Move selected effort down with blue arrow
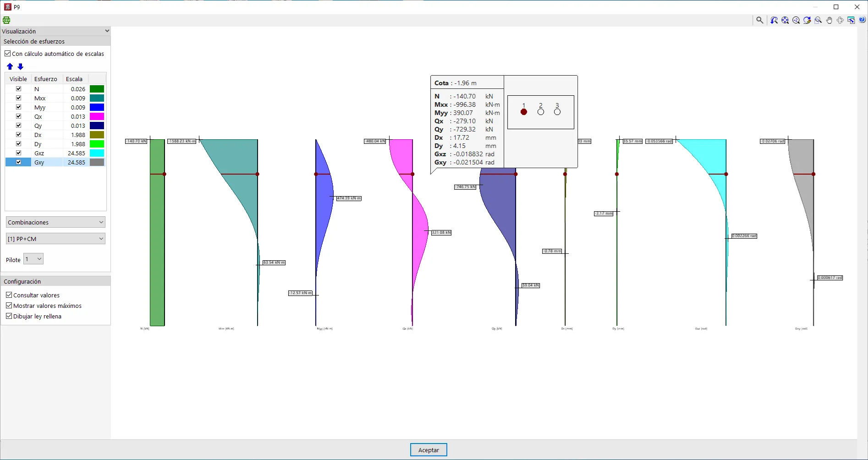This screenshot has width=868, height=460. pyautogui.click(x=20, y=66)
